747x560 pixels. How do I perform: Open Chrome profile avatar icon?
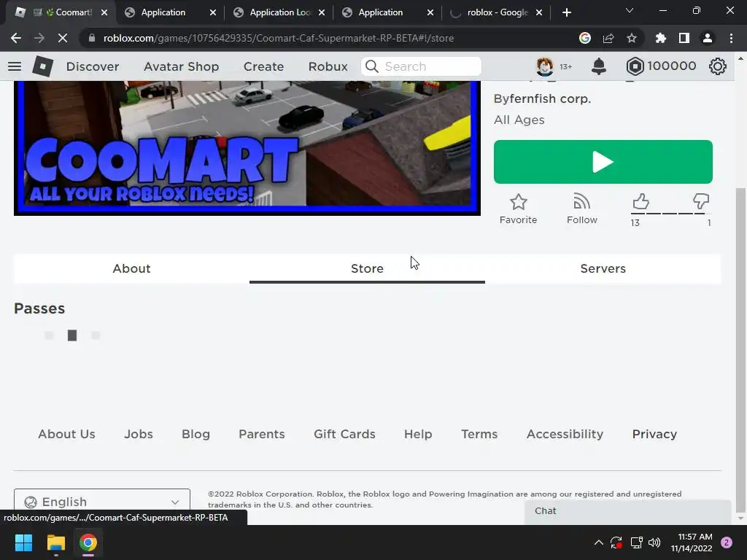click(x=708, y=38)
